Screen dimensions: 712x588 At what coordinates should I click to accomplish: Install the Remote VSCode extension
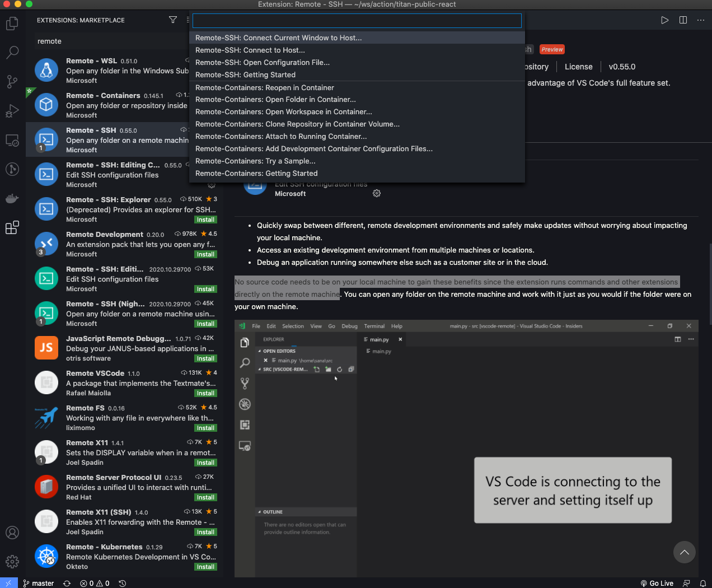(205, 394)
